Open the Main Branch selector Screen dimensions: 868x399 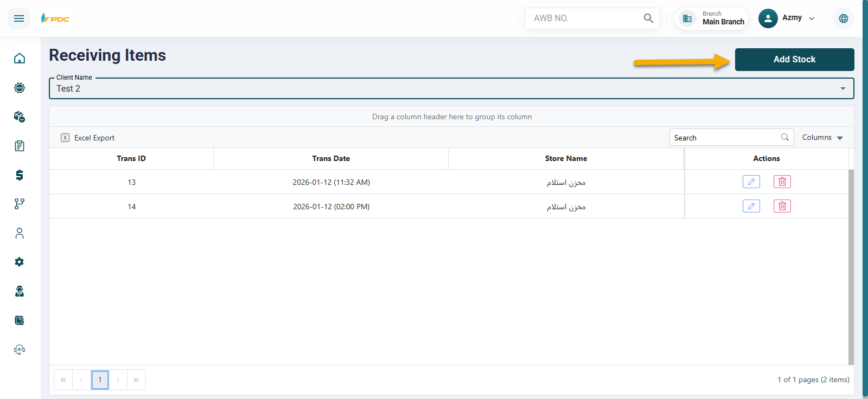click(711, 18)
